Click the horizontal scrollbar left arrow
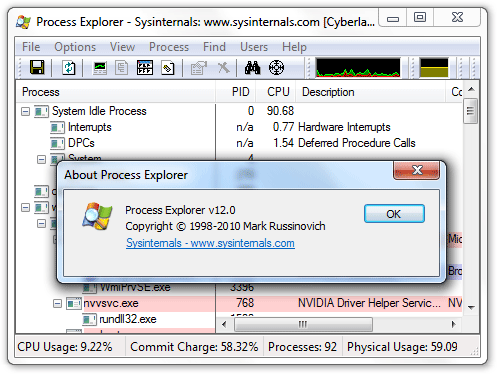The width and height of the screenshot is (497, 374). [x=224, y=324]
